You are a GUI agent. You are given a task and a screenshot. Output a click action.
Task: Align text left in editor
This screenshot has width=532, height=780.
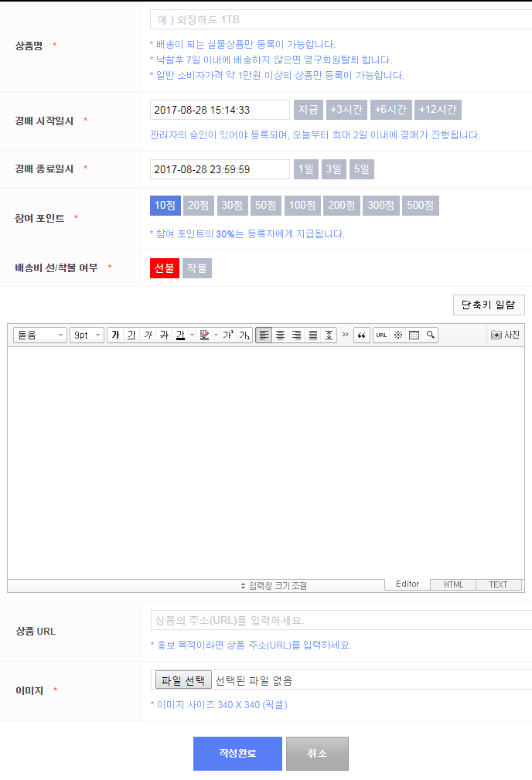[x=264, y=336]
